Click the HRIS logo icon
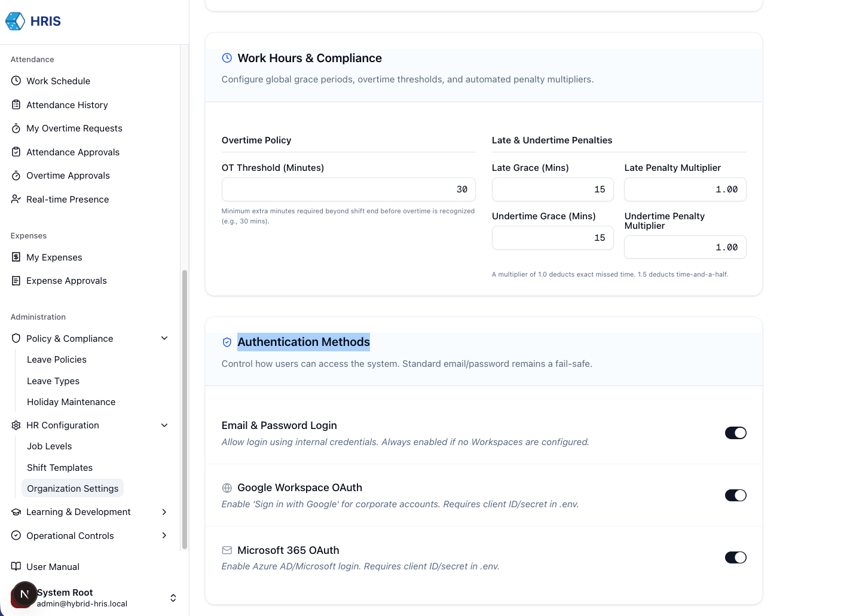Image resolution: width=850 pixels, height=616 pixels. (x=15, y=22)
